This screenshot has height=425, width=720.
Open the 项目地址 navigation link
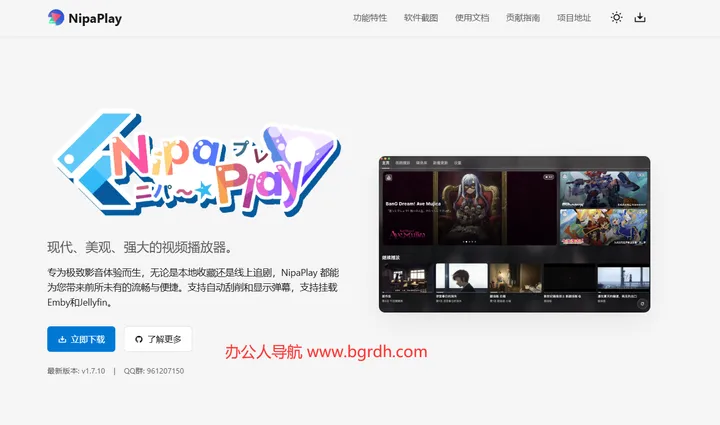[x=574, y=18]
